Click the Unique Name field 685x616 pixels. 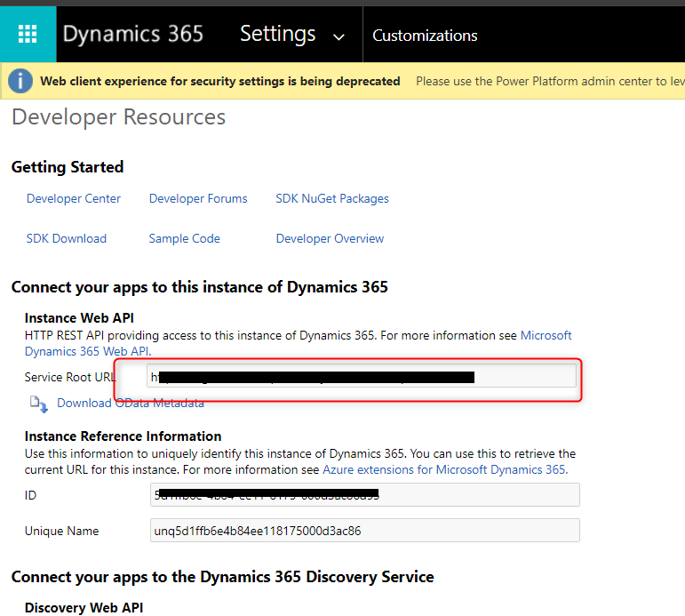[x=364, y=531]
